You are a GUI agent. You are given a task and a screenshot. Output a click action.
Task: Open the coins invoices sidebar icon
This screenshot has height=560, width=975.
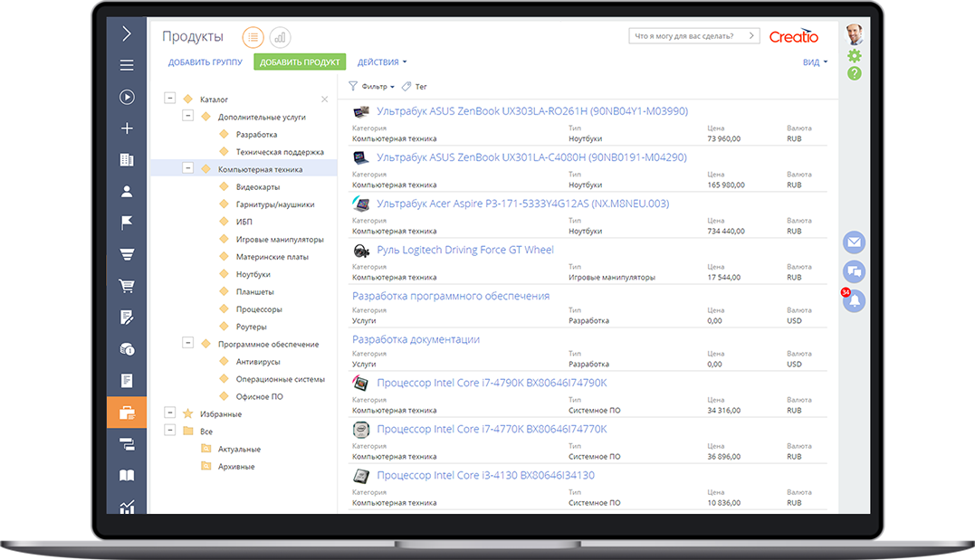127,349
